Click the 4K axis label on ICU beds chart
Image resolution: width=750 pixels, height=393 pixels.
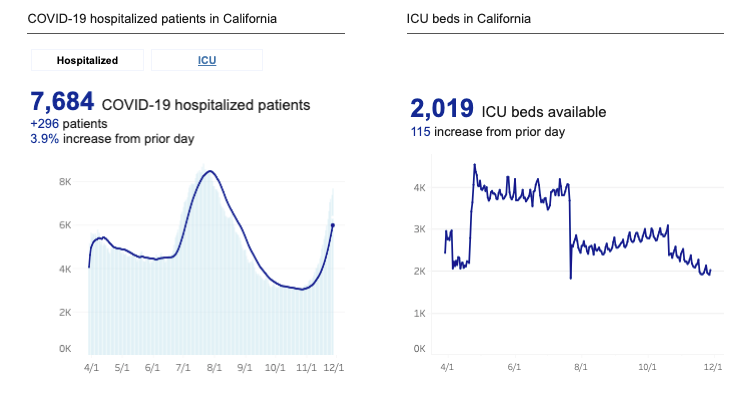click(419, 188)
